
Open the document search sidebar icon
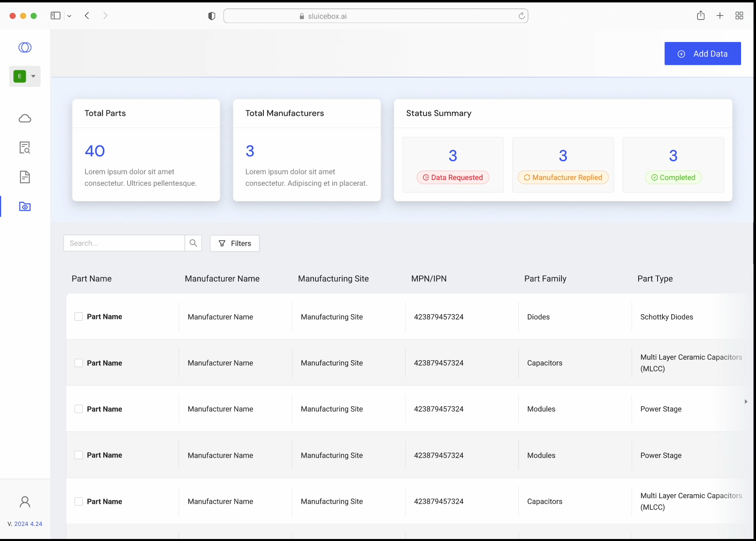pos(25,147)
